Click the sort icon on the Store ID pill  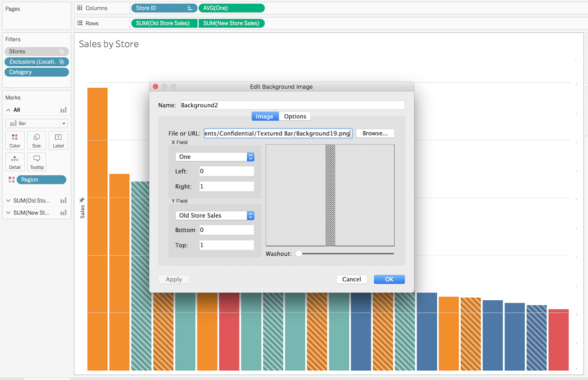191,8
